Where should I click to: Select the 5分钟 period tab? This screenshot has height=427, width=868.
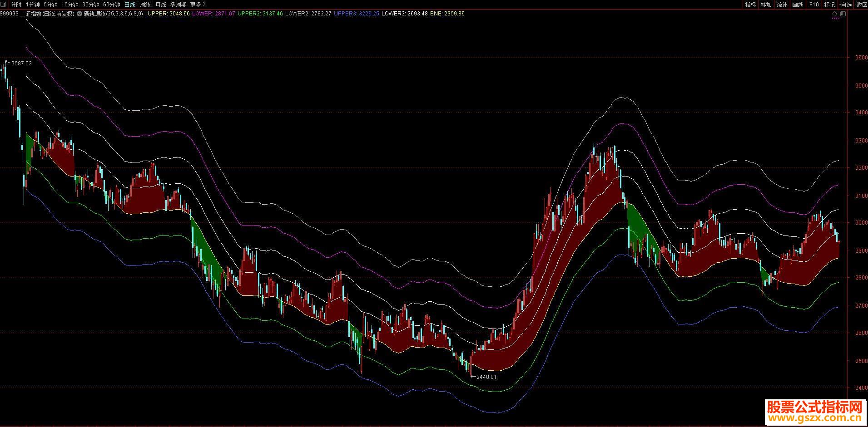[x=50, y=5]
